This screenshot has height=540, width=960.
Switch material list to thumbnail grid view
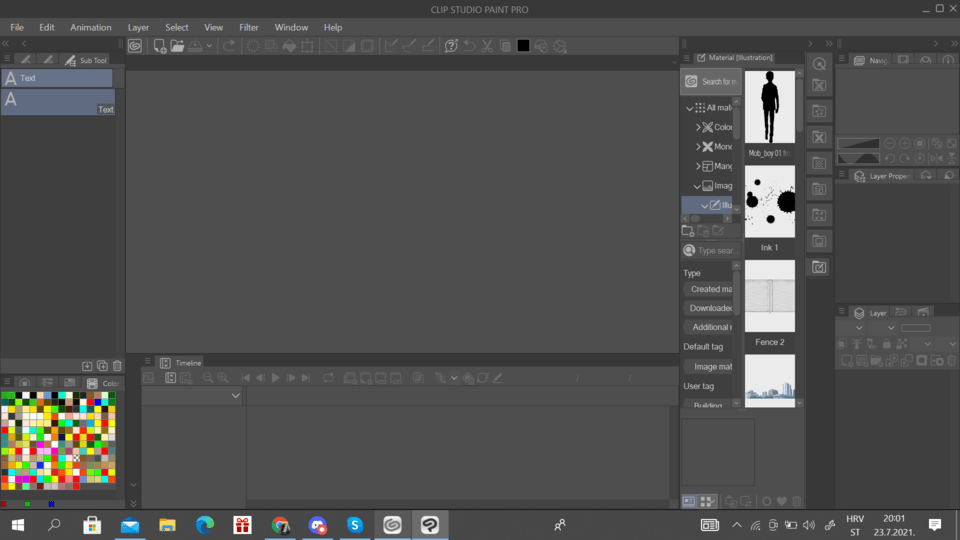[707, 501]
